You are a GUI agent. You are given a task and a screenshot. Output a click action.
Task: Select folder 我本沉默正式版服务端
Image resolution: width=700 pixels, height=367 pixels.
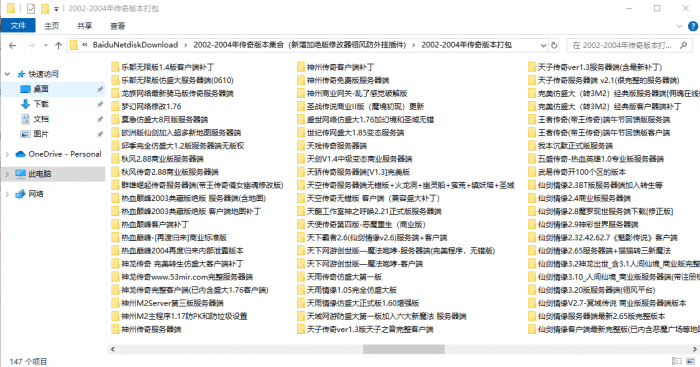click(x=570, y=146)
